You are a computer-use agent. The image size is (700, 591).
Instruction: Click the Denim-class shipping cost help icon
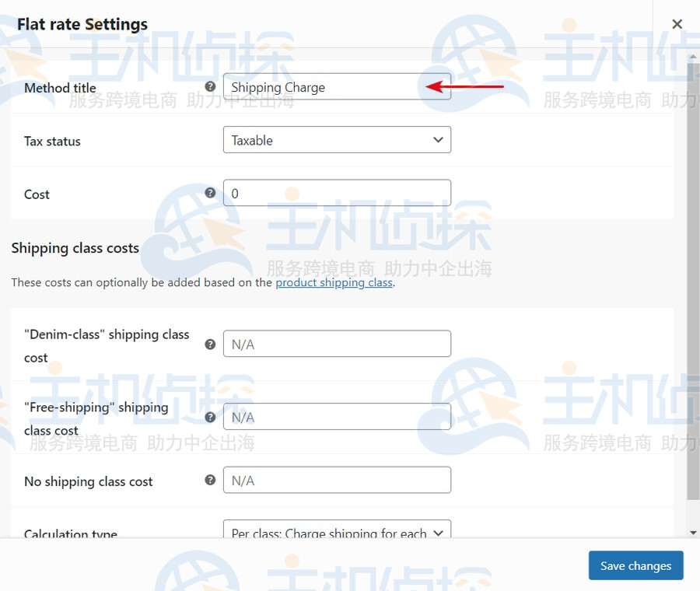coord(210,344)
